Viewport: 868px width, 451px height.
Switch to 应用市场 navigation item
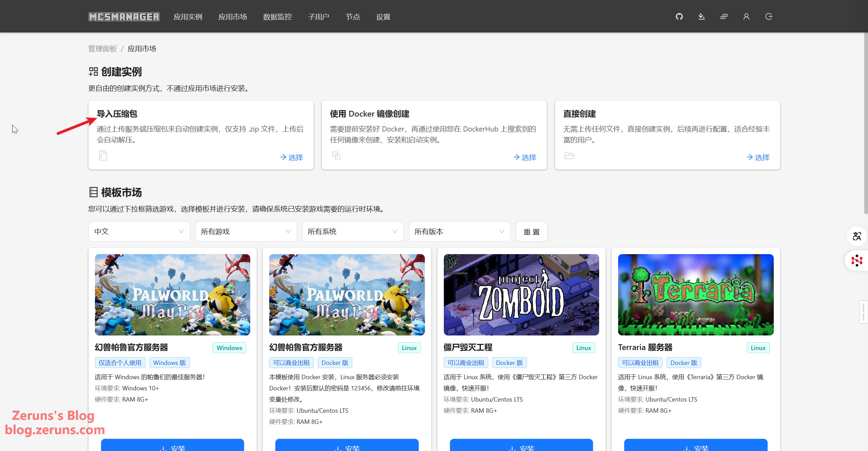point(233,17)
